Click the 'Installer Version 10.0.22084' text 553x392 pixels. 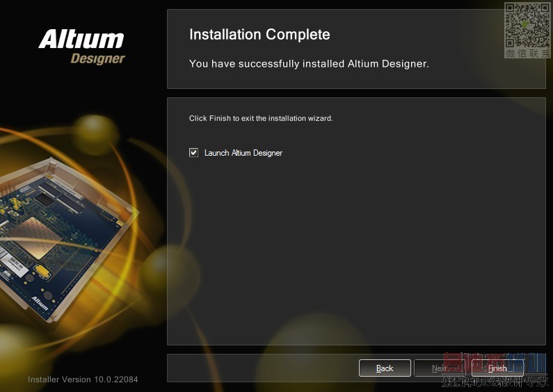point(83,379)
